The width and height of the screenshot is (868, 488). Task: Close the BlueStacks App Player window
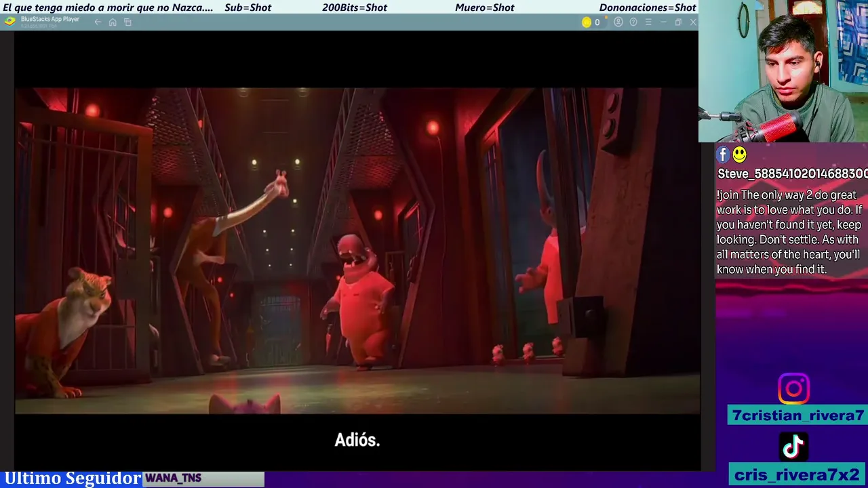693,22
